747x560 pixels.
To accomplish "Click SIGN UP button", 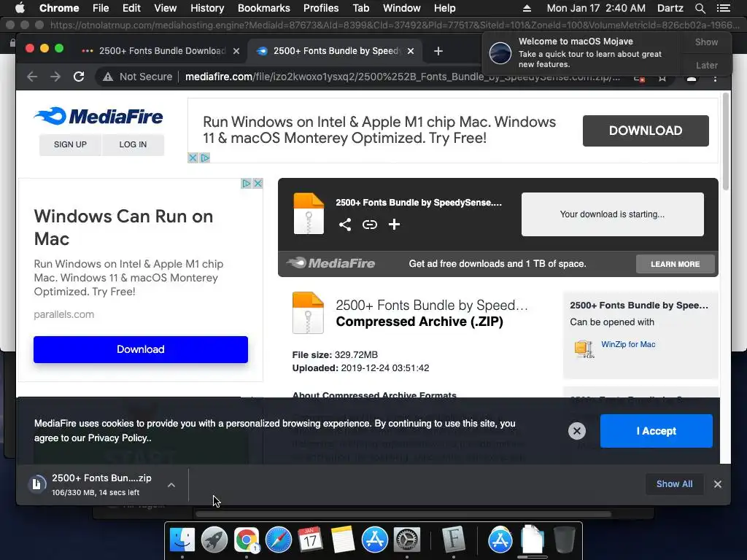I will point(70,144).
